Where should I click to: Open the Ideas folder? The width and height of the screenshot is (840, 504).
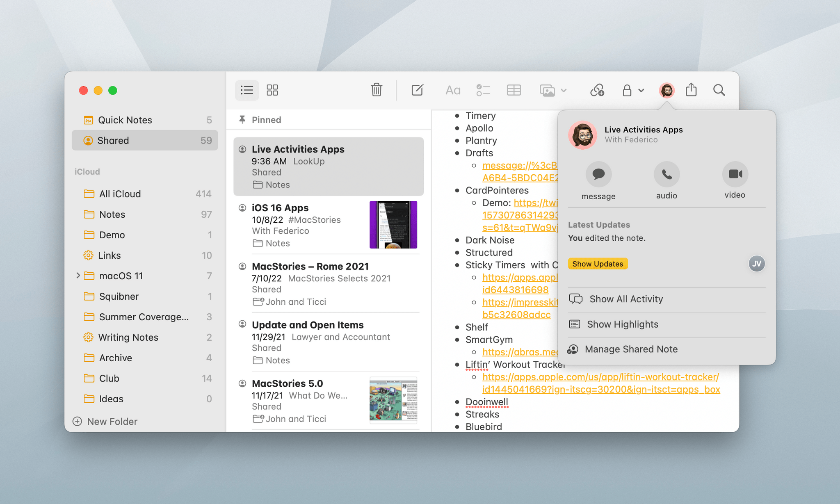(x=145, y=399)
